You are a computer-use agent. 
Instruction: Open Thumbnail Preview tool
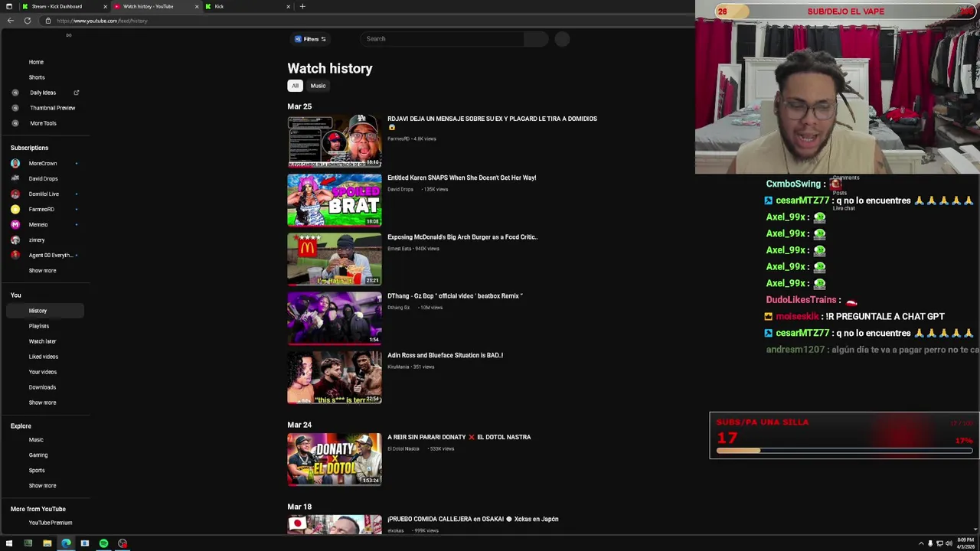(52, 108)
